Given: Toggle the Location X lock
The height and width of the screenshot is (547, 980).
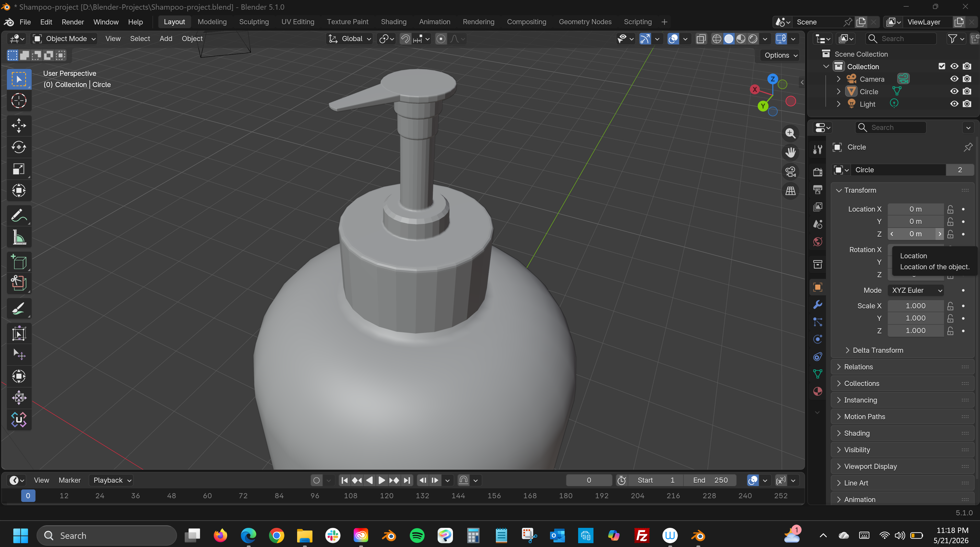Looking at the screenshot, I should point(950,209).
